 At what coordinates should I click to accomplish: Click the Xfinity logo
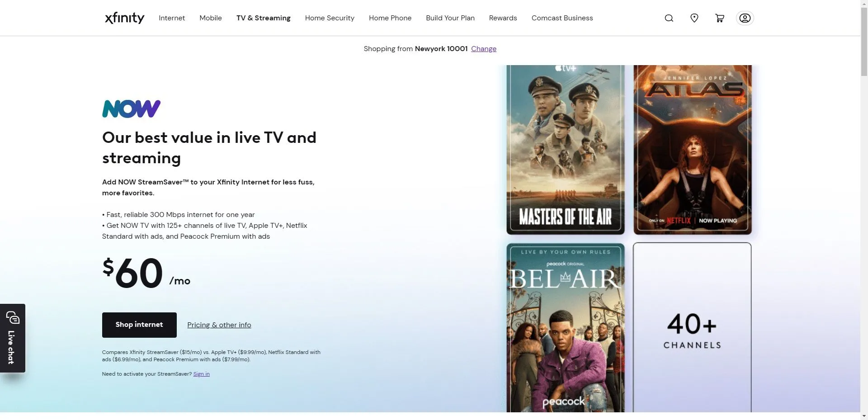[124, 18]
